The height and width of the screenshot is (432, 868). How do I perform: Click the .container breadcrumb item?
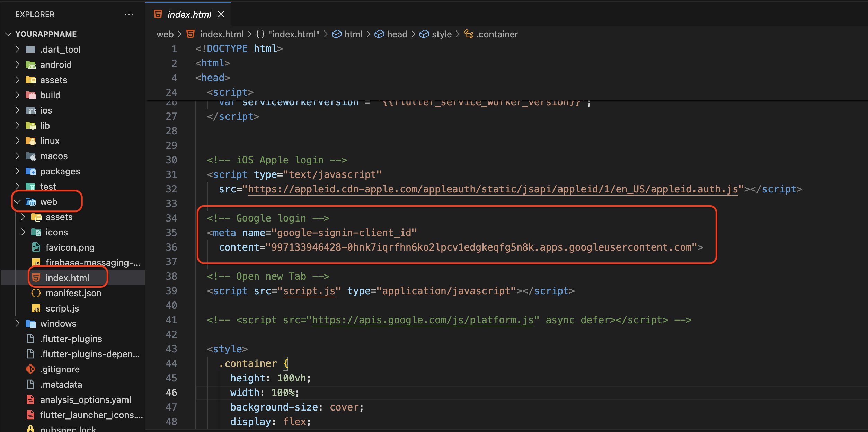497,34
